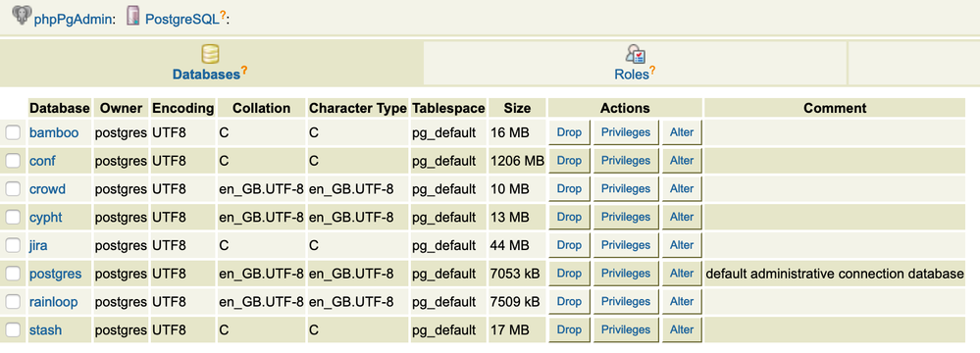Tick the checkbox for postgres database

click(13, 274)
